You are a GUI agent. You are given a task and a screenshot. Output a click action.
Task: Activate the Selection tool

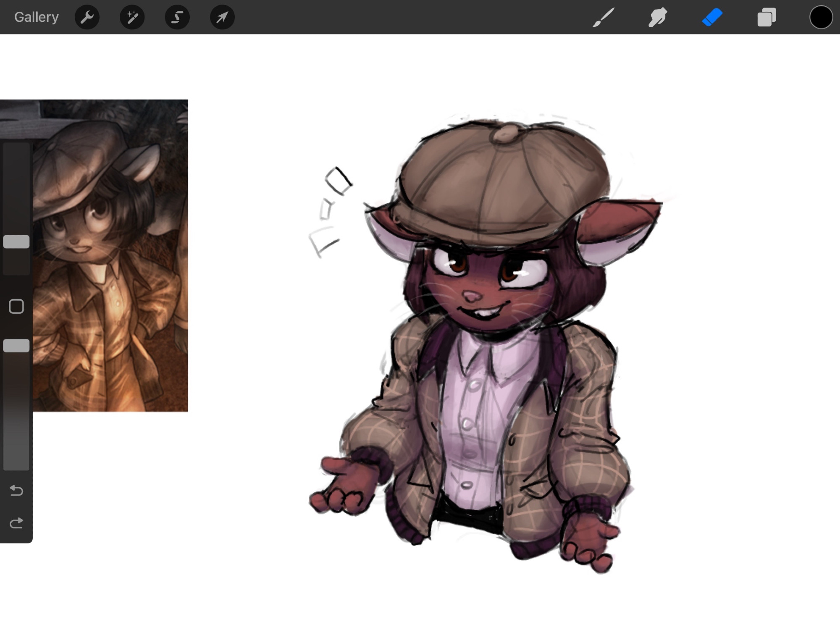(x=177, y=17)
